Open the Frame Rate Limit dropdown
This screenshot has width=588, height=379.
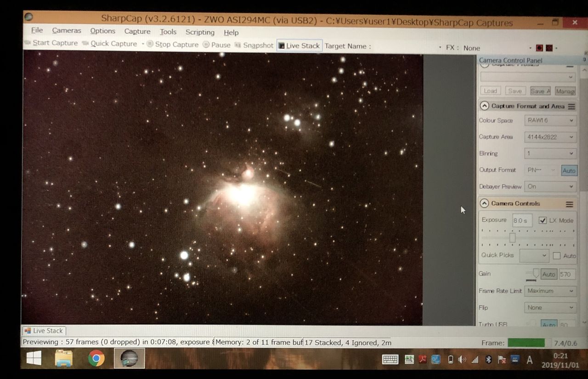(550, 291)
